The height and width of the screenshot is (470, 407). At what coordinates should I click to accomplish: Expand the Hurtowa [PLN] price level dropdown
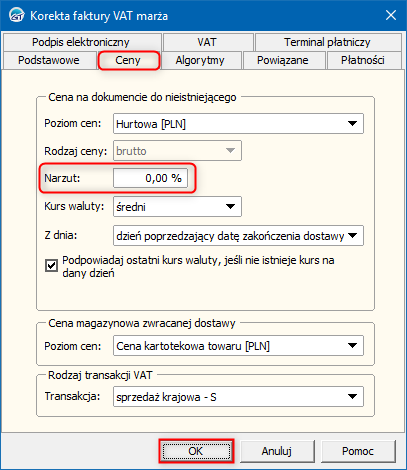point(238,124)
